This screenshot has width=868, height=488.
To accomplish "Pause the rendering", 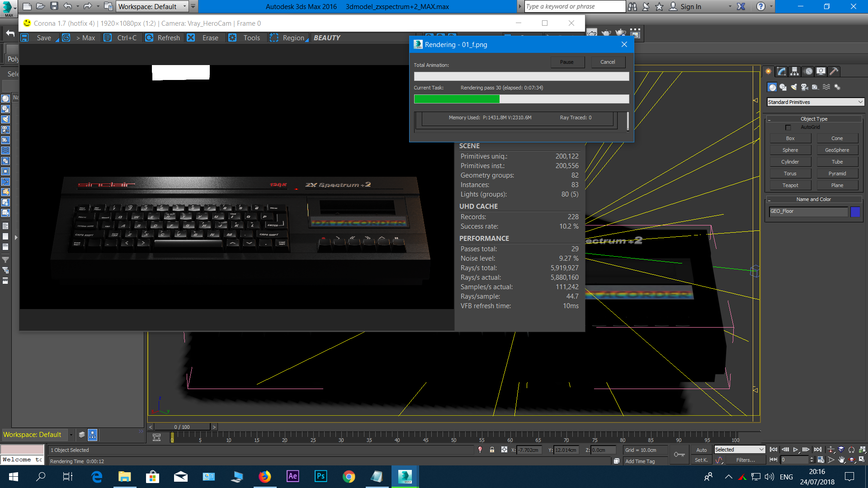I will point(567,62).
